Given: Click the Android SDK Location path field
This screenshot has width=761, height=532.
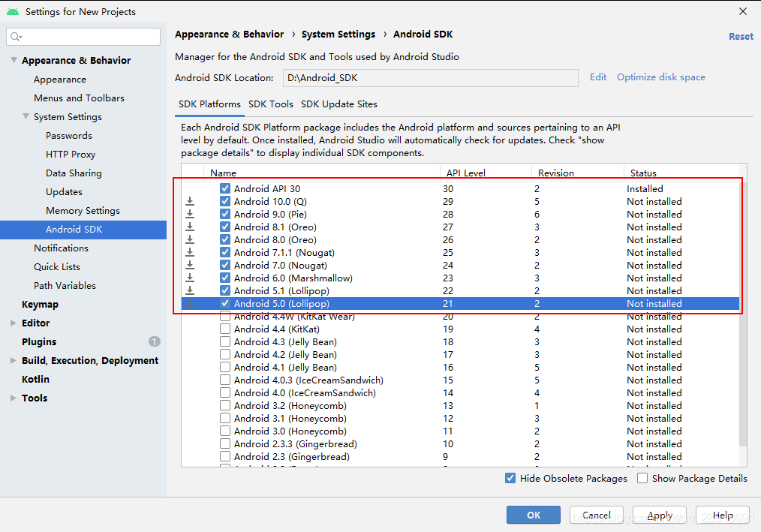Looking at the screenshot, I should pyautogui.click(x=430, y=78).
